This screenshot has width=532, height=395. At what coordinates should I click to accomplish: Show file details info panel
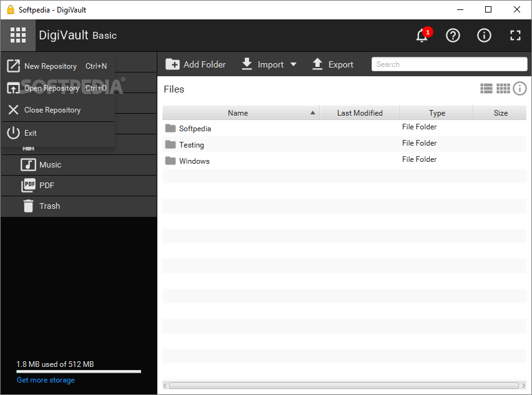520,89
